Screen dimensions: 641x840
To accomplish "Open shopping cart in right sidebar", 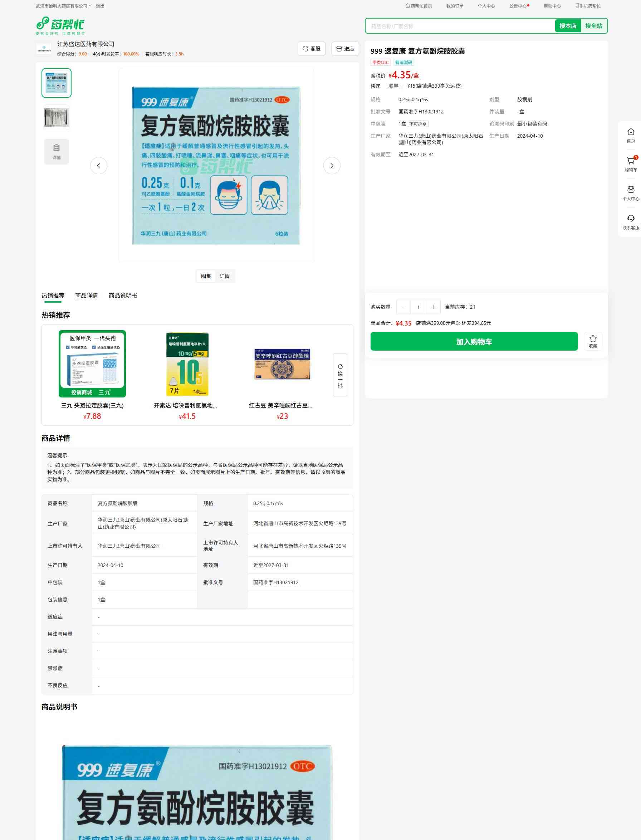I will coord(630,164).
